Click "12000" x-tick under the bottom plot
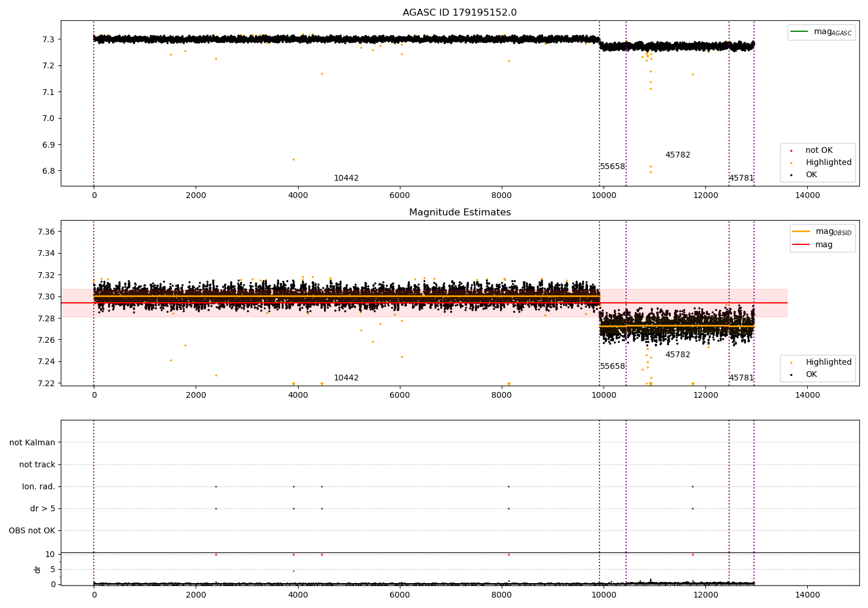Viewport: 868px width, 608px height. [x=705, y=595]
